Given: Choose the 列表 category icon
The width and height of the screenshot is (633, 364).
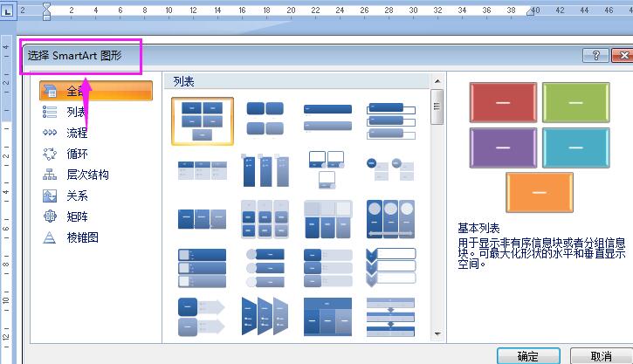Looking at the screenshot, I should click(x=50, y=112).
